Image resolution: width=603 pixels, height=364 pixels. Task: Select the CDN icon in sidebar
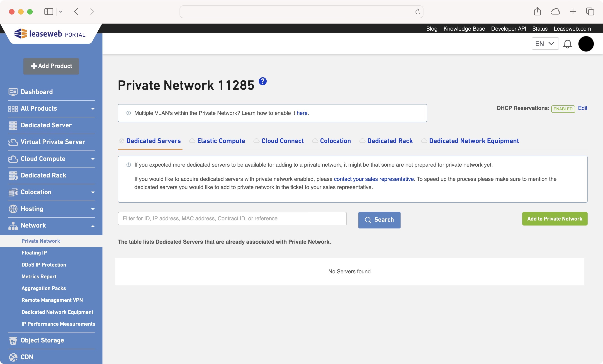[13, 357]
